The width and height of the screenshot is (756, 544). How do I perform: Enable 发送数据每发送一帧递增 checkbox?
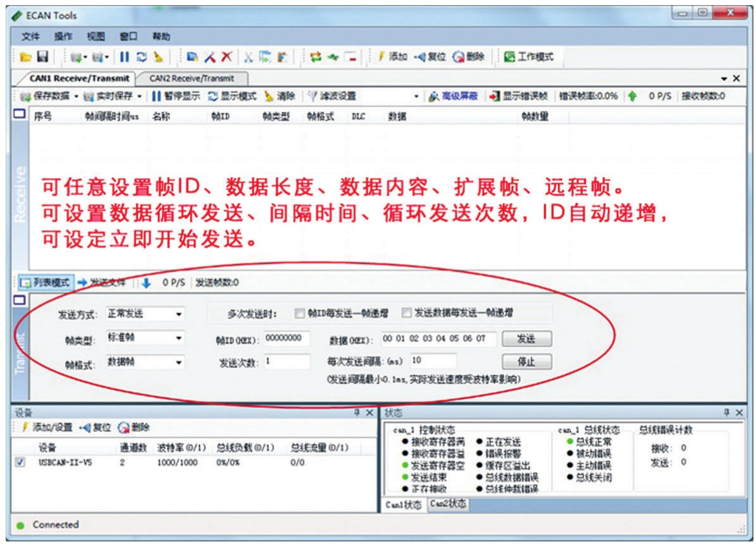point(407,313)
